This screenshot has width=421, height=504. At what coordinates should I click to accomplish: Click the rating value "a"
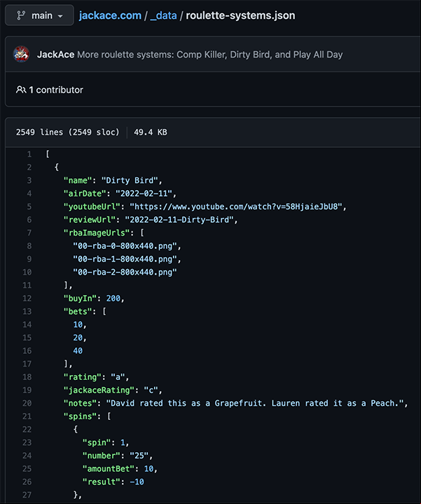[x=118, y=377]
